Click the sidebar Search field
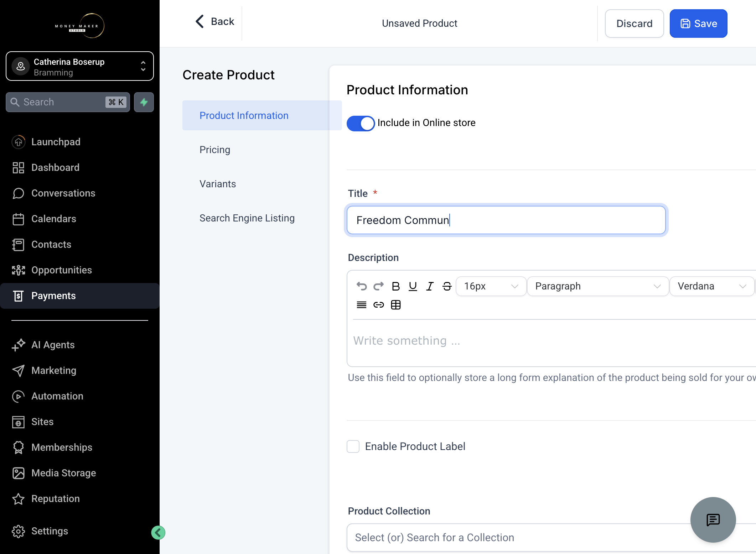The height and width of the screenshot is (554, 756). click(68, 102)
